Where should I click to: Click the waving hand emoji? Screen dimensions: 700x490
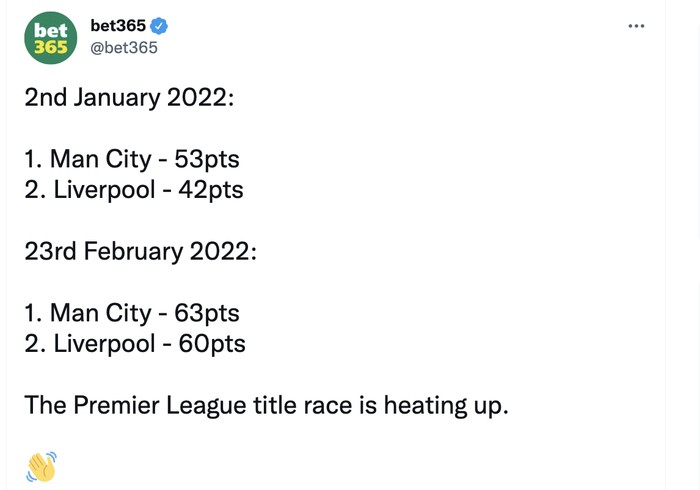(x=41, y=467)
